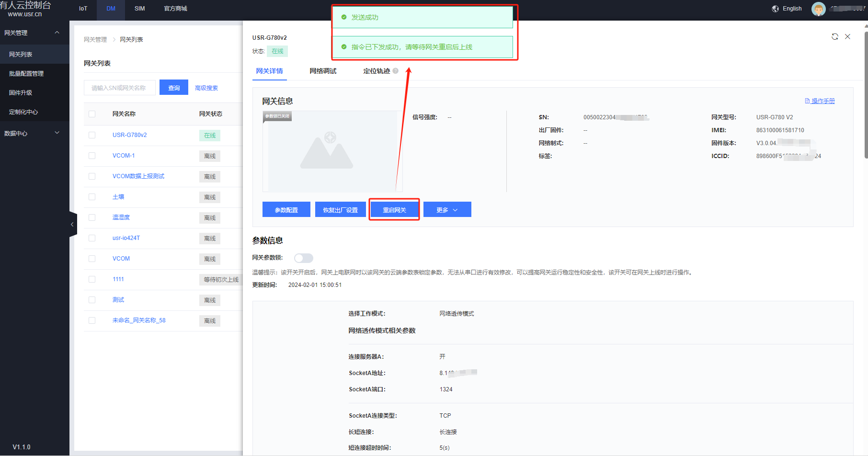Close the gateway detail panel
Viewport: 868px width, 456px height.
tap(847, 37)
